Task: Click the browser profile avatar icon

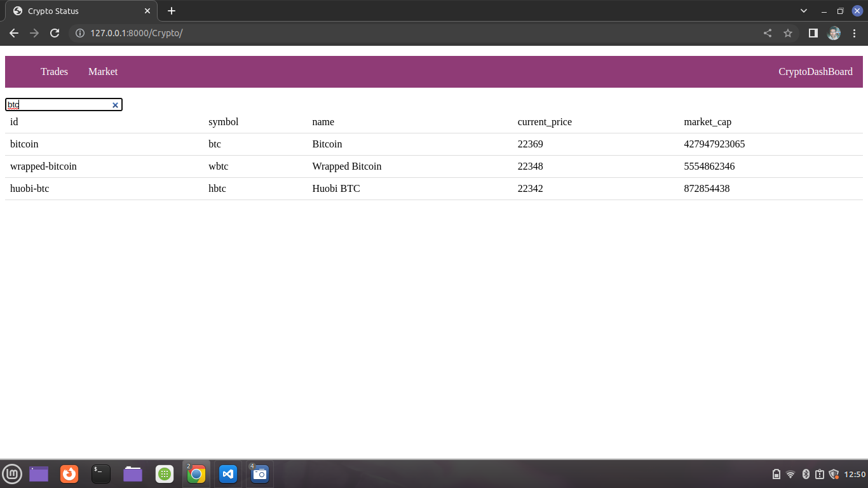Action: click(x=834, y=33)
